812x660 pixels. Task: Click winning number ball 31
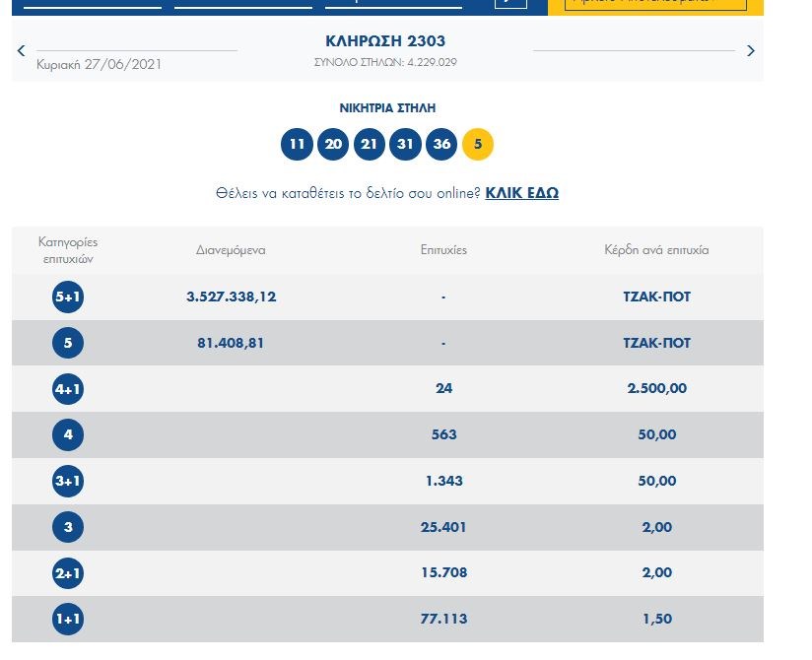[405, 145]
